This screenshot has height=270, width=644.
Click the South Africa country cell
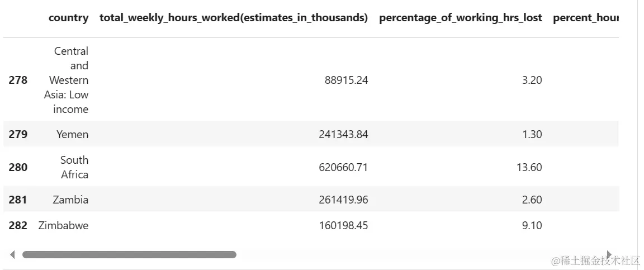pyautogui.click(x=74, y=167)
